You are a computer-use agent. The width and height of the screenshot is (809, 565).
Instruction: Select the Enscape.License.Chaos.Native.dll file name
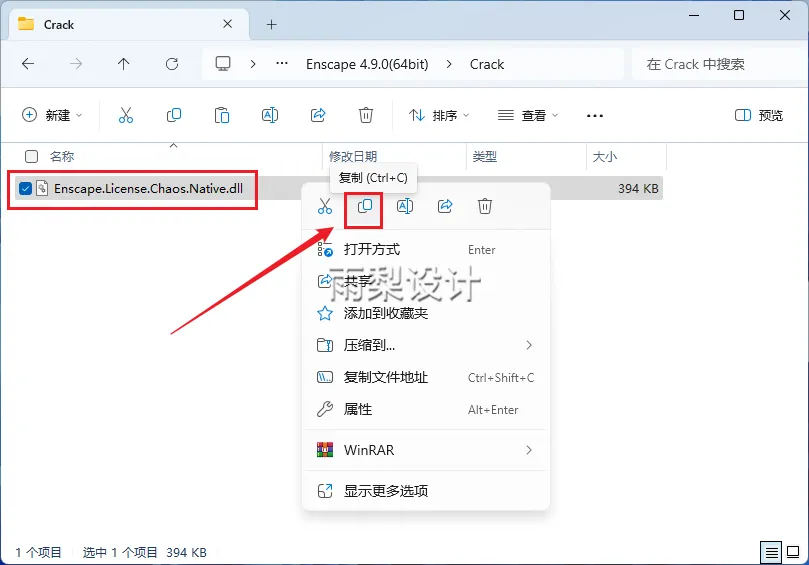pyautogui.click(x=148, y=189)
